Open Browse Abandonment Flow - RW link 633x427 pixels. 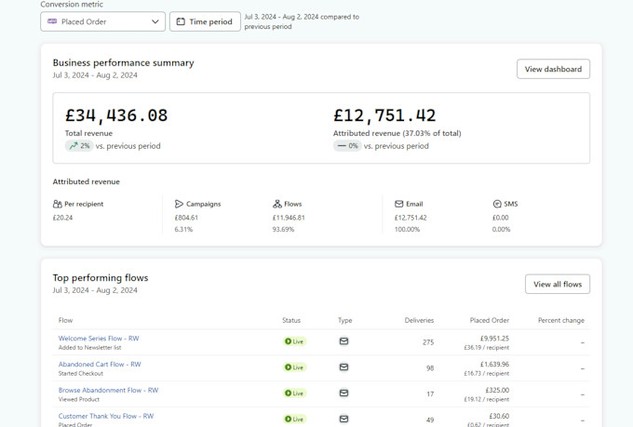tap(106, 390)
